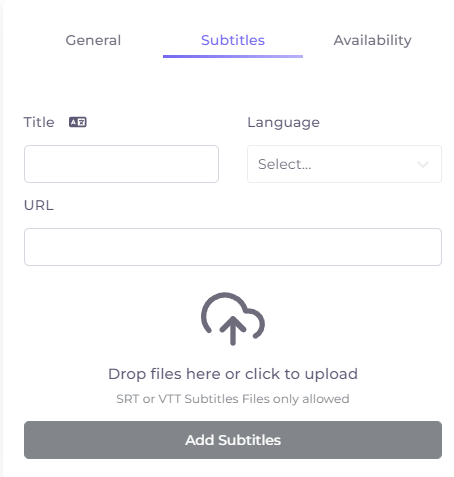This screenshot has height=477, width=454.
Task: Click the right curve of the cloud icon
Action: click(256, 323)
